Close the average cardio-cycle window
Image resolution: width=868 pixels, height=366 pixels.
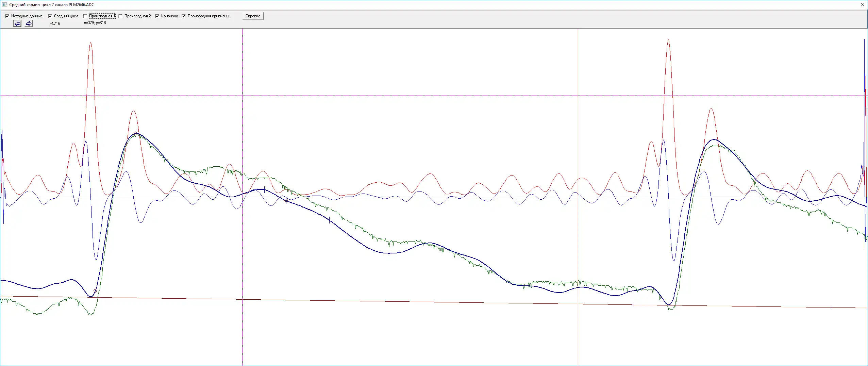pyautogui.click(x=862, y=5)
